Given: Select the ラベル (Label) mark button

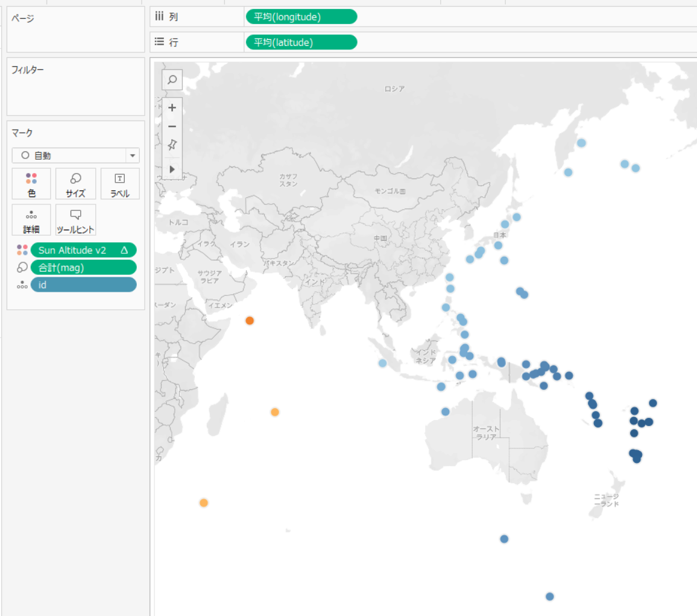Looking at the screenshot, I should tap(119, 184).
